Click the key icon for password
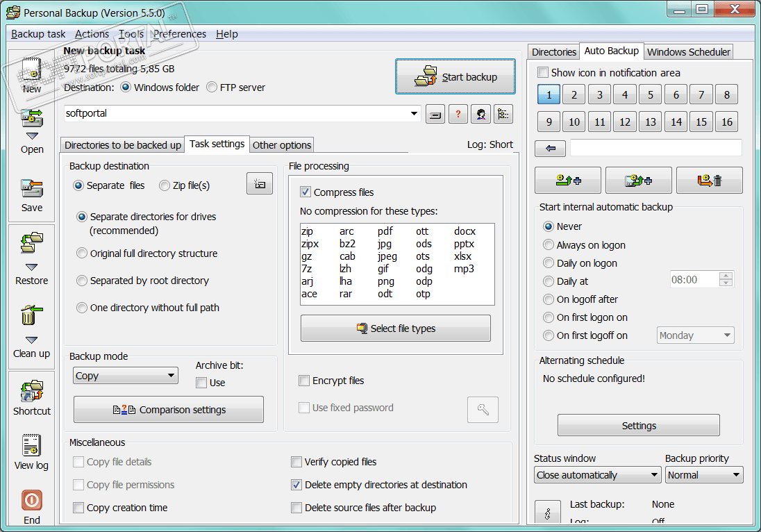Image resolution: width=761 pixels, height=532 pixels. tap(483, 410)
